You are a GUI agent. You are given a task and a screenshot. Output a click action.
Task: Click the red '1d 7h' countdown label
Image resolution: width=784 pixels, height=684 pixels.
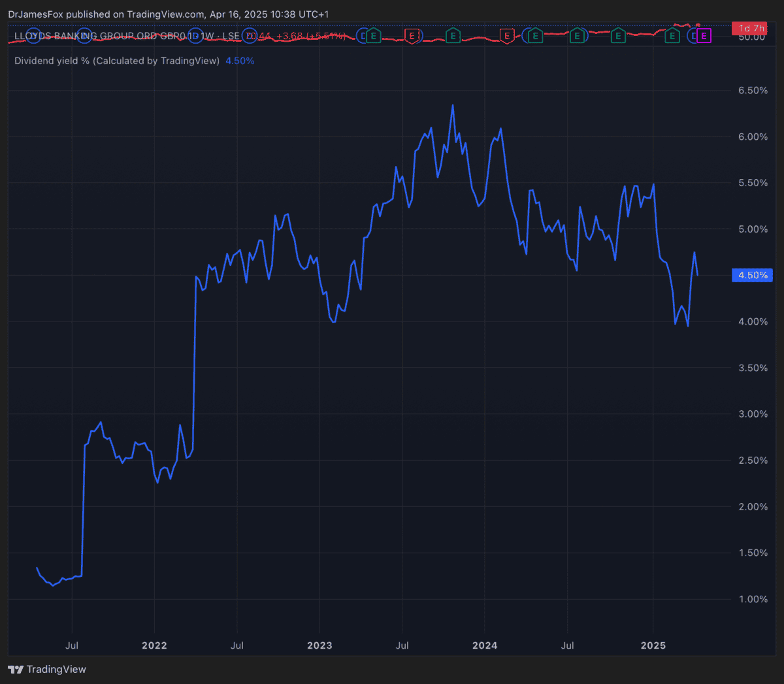pyautogui.click(x=750, y=28)
